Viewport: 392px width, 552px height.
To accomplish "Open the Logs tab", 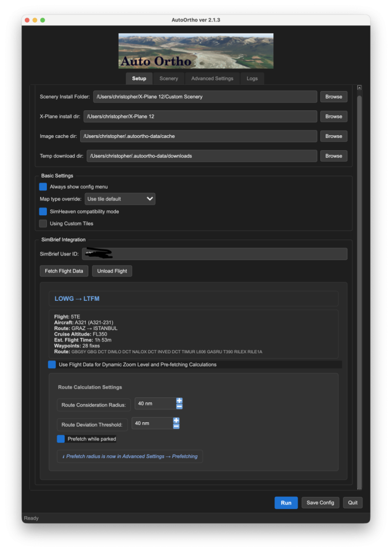I will [252, 78].
